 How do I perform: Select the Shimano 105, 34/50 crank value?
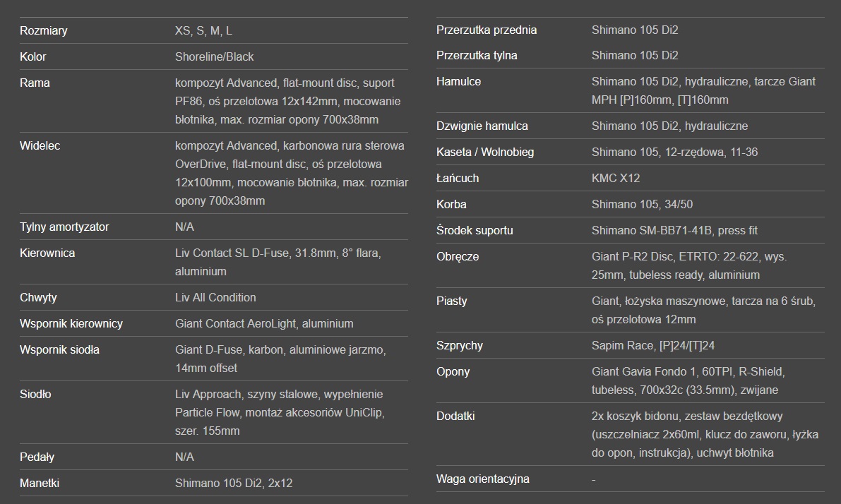click(x=642, y=204)
